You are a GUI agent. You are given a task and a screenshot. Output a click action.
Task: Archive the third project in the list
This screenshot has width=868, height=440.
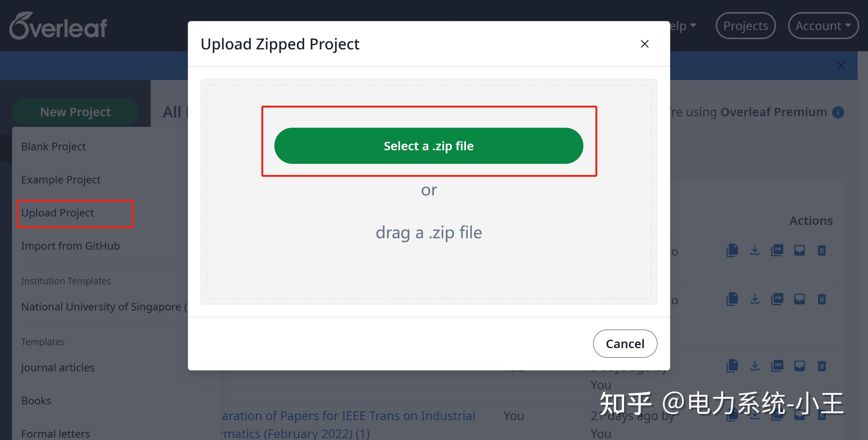click(x=799, y=366)
